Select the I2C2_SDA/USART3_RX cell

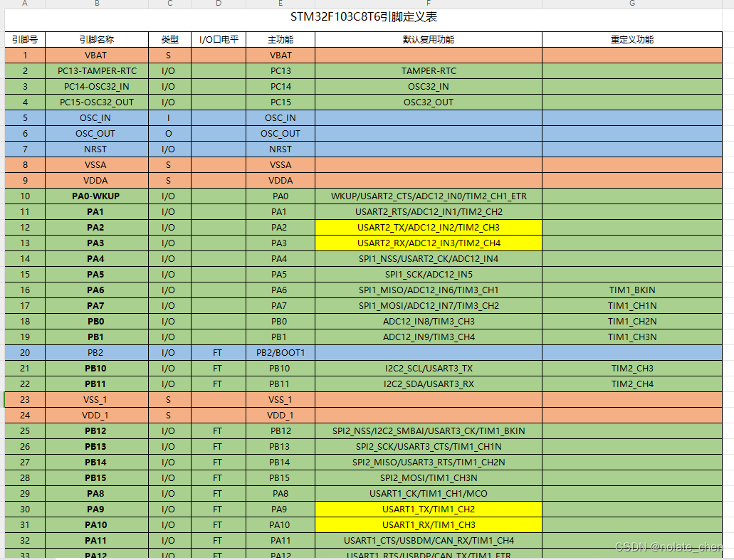click(x=429, y=384)
